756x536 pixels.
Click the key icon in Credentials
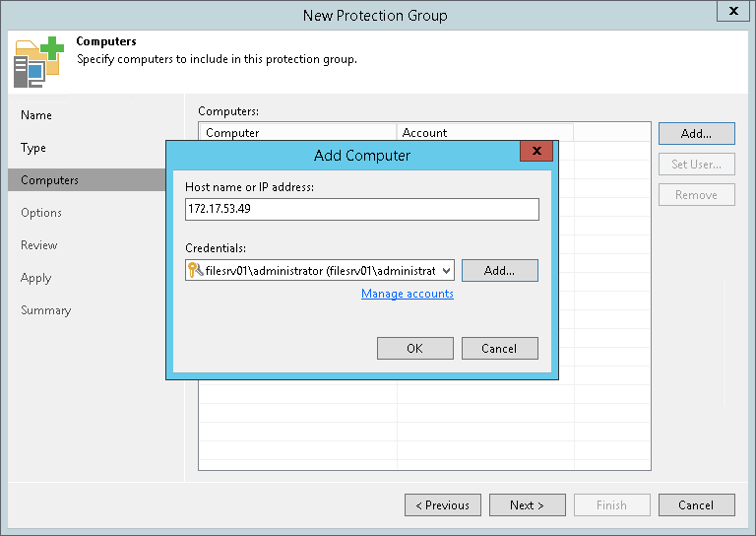[x=194, y=270]
